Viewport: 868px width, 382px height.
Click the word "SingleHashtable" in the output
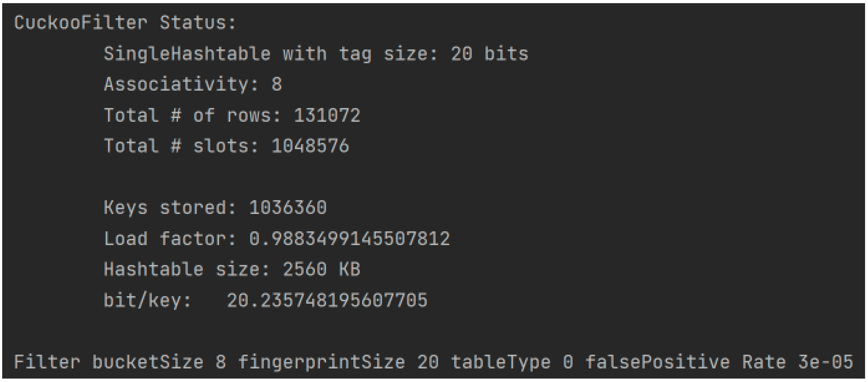tap(187, 54)
